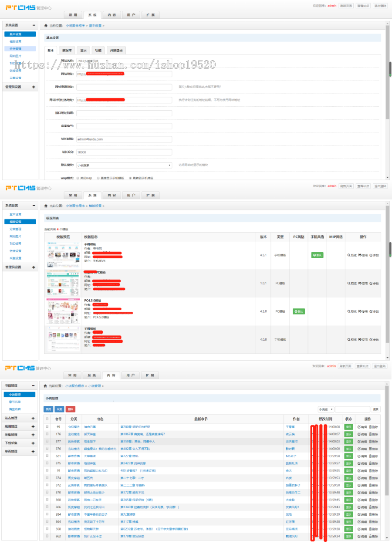Switch to the 数据库 settings tab

tap(67, 51)
